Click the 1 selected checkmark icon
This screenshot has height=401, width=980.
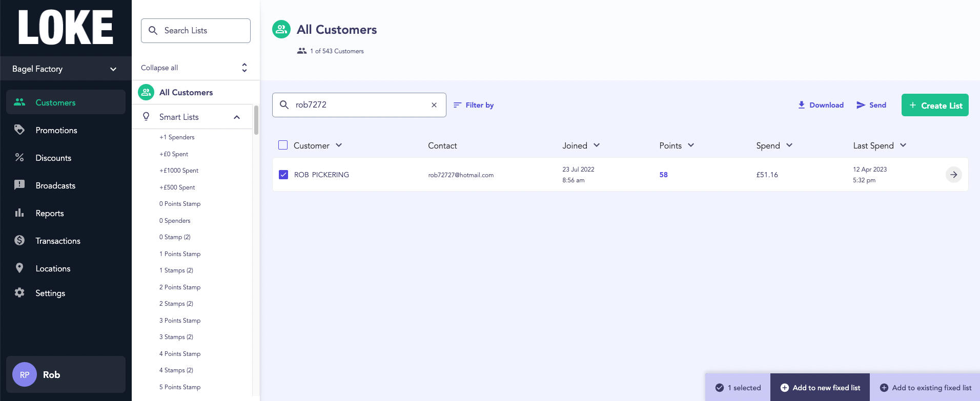point(720,388)
